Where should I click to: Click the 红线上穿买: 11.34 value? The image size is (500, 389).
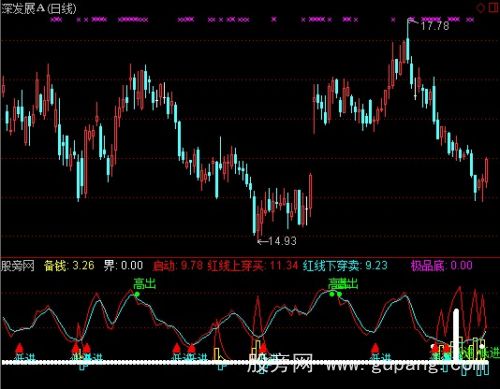[253, 266]
